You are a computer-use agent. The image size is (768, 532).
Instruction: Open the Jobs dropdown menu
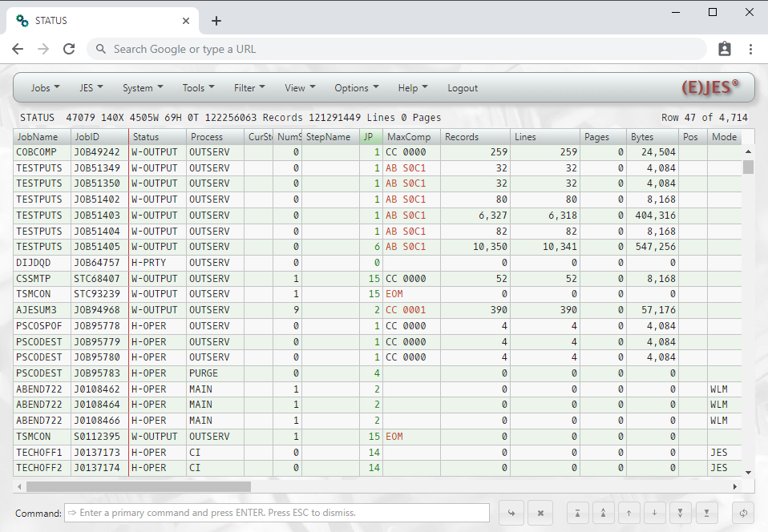(46, 88)
